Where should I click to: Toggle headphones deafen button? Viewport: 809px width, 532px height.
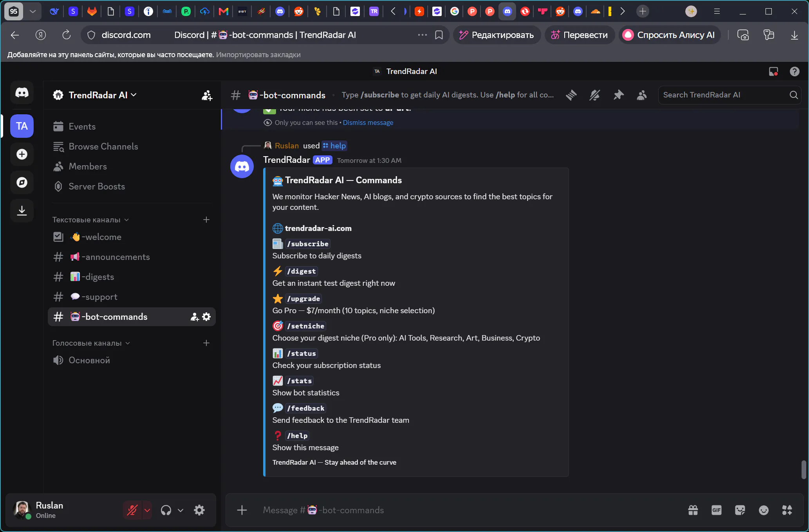tap(166, 510)
